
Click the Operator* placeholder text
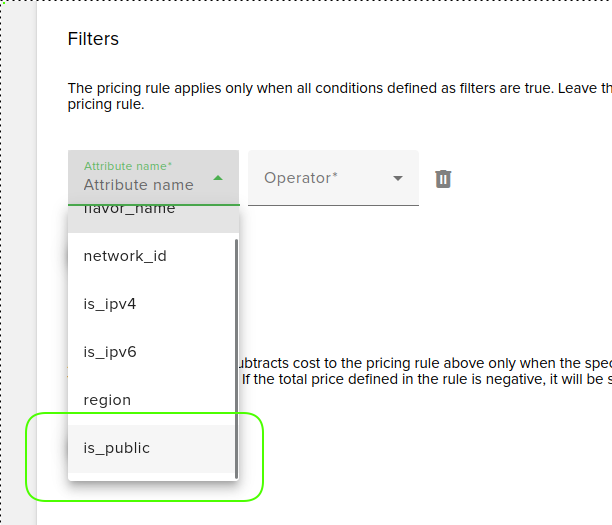coord(301,178)
